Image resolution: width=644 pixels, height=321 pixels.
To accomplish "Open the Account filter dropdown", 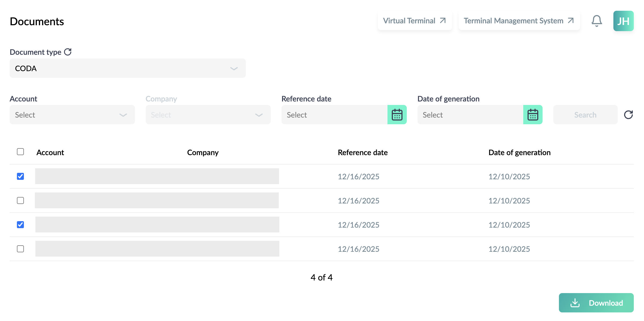I will pos(72,115).
